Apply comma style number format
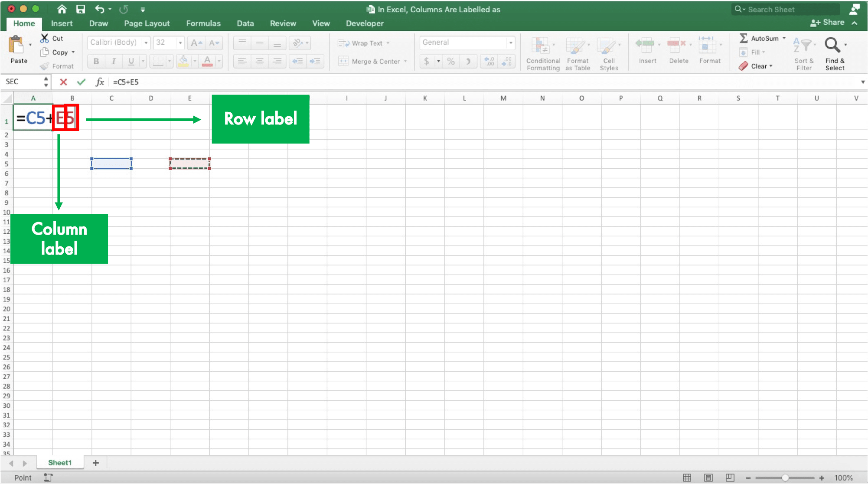This screenshot has height=484, width=868. [x=468, y=61]
